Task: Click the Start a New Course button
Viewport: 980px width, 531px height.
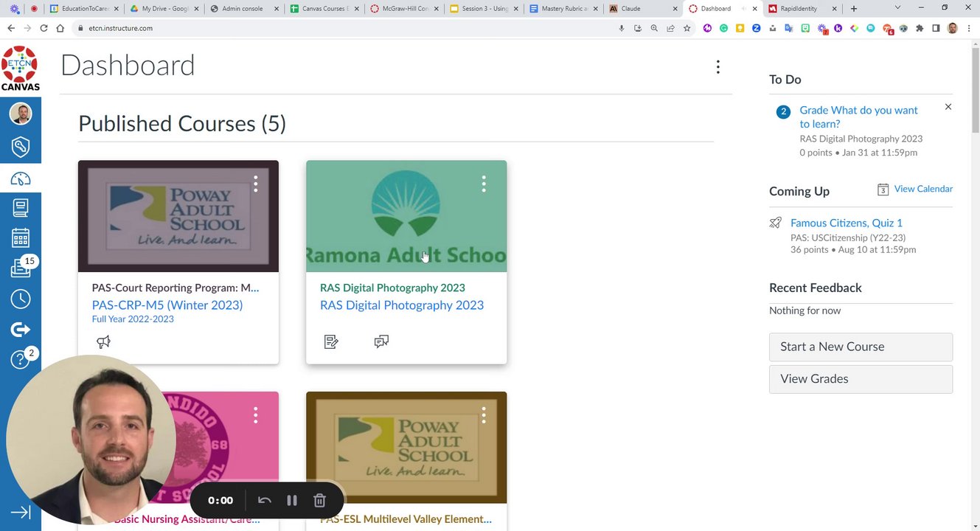Action: (861, 347)
